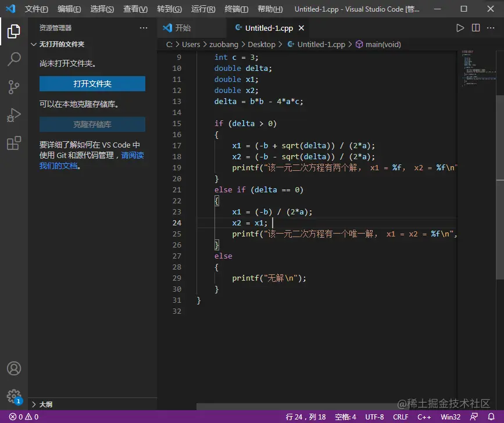This screenshot has width=504, height=423.
Task: Open the Explorer view in activity bar
Action: point(14,31)
